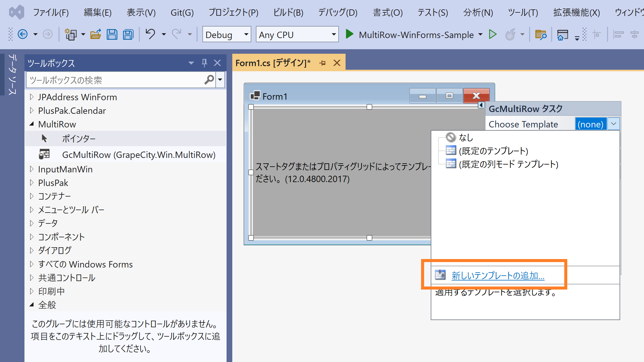This screenshot has width=644, height=362.
Task: Click the center horizontally toolbar icon
Action: pyautogui.click(x=635, y=34)
